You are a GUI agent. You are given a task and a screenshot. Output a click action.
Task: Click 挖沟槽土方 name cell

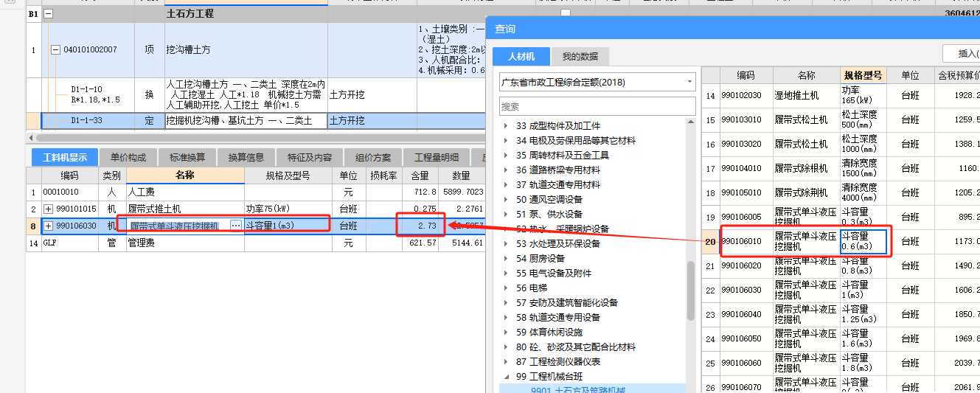click(x=246, y=50)
